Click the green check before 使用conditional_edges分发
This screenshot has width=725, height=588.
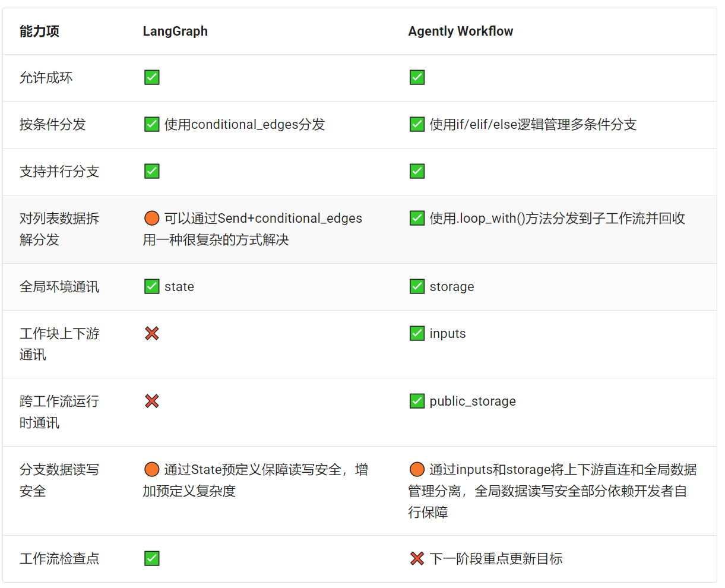click(x=152, y=124)
